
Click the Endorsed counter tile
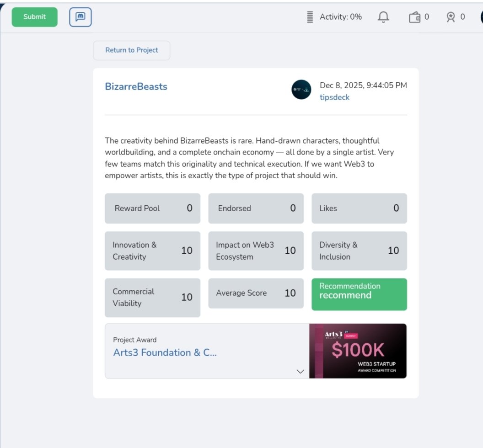coord(256,208)
